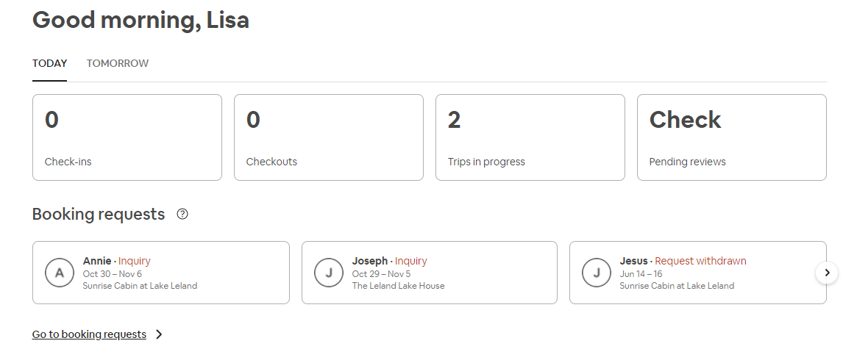The width and height of the screenshot is (868, 363).
Task: Click Annie's Oct 30 – Nov 6 dates
Action: point(113,274)
